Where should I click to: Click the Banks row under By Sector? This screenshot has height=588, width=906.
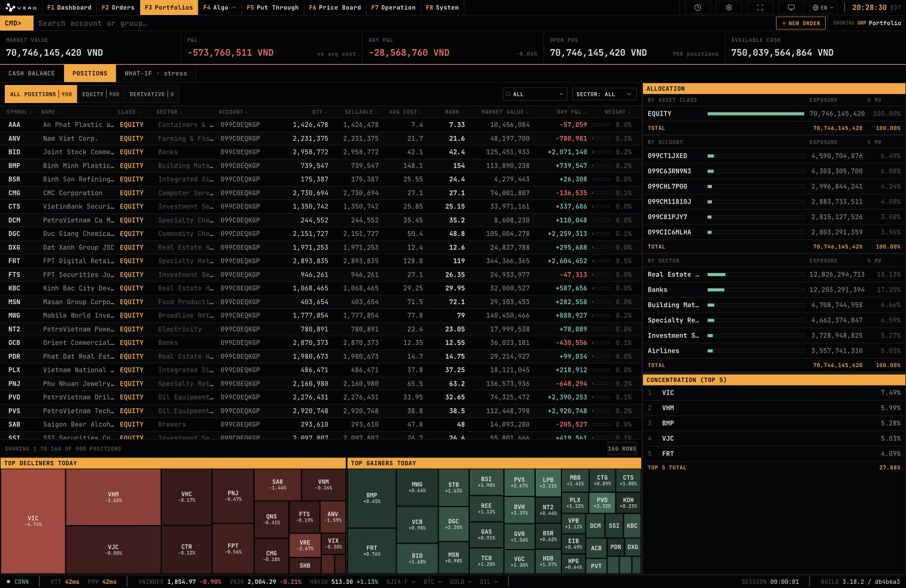(x=774, y=290)
